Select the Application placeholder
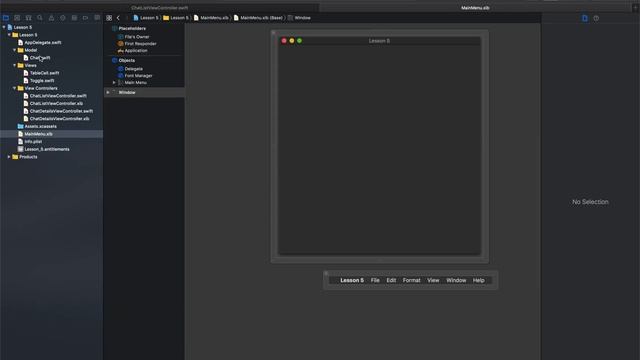 pos(132,51)
